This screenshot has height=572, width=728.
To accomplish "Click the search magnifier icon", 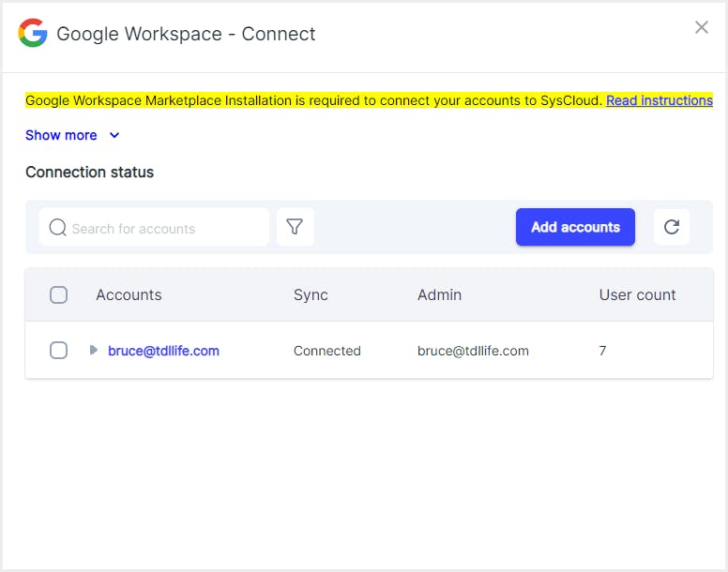I will click(57, 227).
